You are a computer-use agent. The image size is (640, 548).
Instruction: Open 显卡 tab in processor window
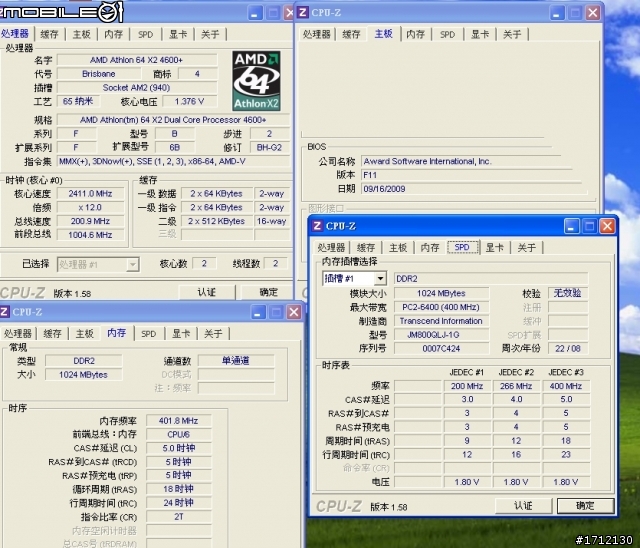point(178,34)
